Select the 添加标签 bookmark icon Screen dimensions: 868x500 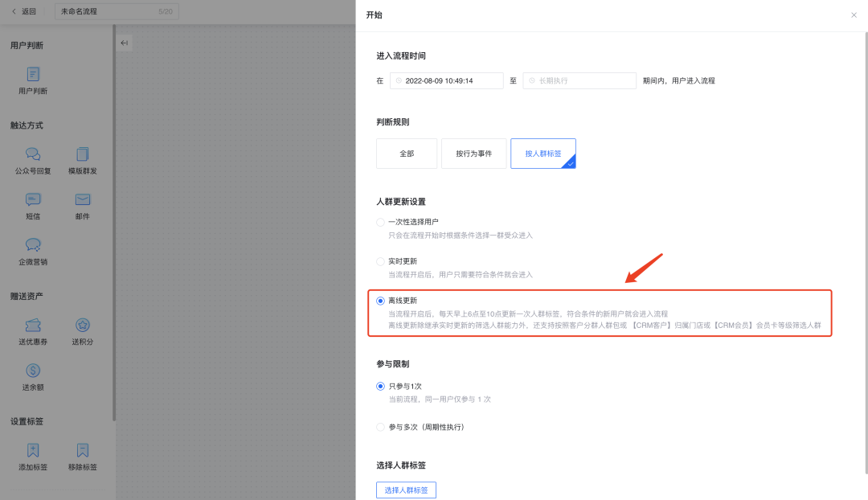(33, 450)
